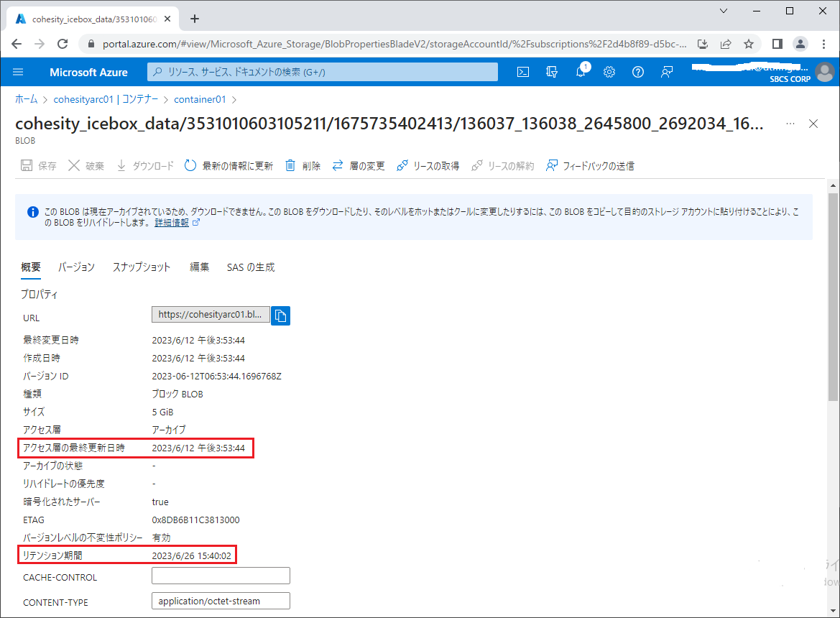The height and width of the screenshot is (618, 840).
Task: Click the ダウンロード toolbar button
Action: coord(145,165)
